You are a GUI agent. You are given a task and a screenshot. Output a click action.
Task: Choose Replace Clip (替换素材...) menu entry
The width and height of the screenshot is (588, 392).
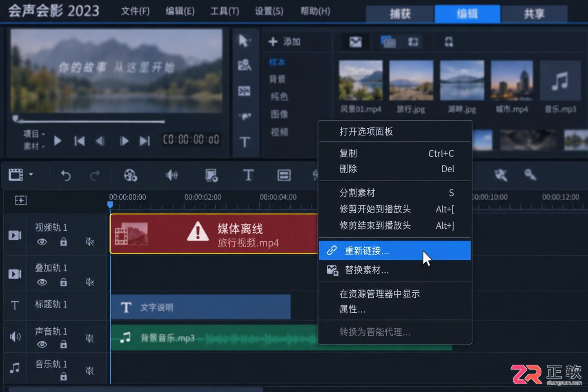(394, 270)
